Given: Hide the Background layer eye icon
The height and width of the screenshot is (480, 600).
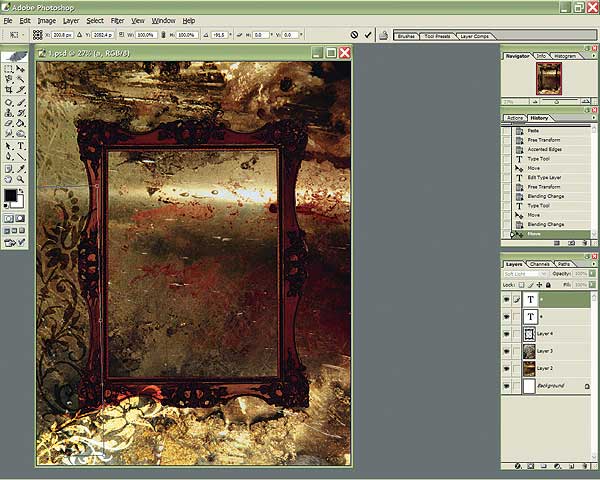Looking at the screenshot, I should coord(507,385).
